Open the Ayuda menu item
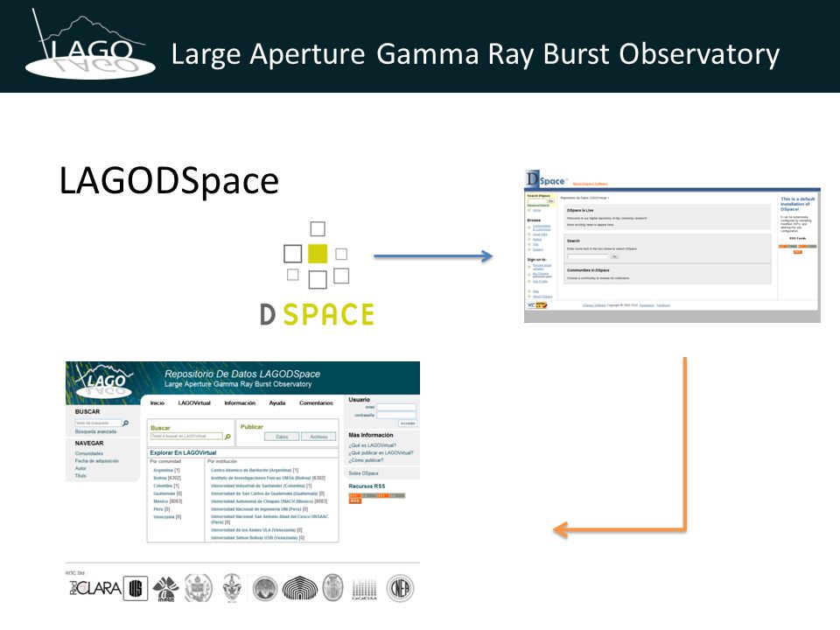Screen dimensions: 840x630 (277, 402)
